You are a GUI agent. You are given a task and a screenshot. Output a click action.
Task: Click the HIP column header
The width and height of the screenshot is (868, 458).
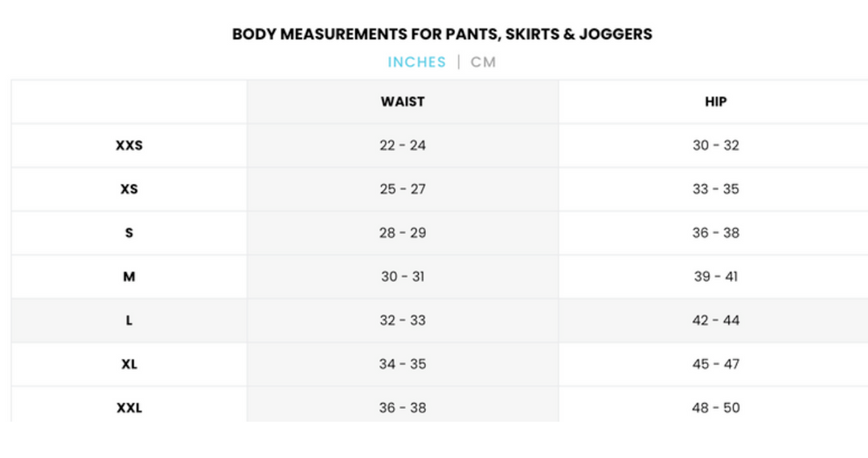tap(715, 102)
